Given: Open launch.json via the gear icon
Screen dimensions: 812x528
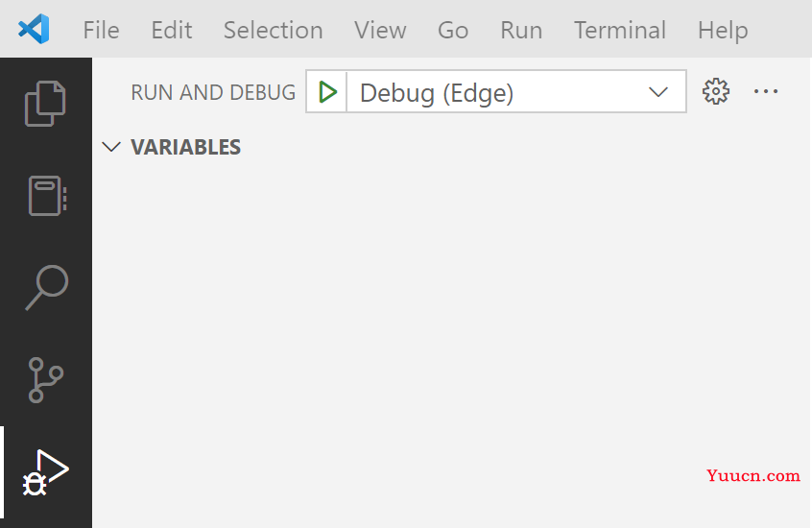Looking at the screenshot, I should 716,92.
